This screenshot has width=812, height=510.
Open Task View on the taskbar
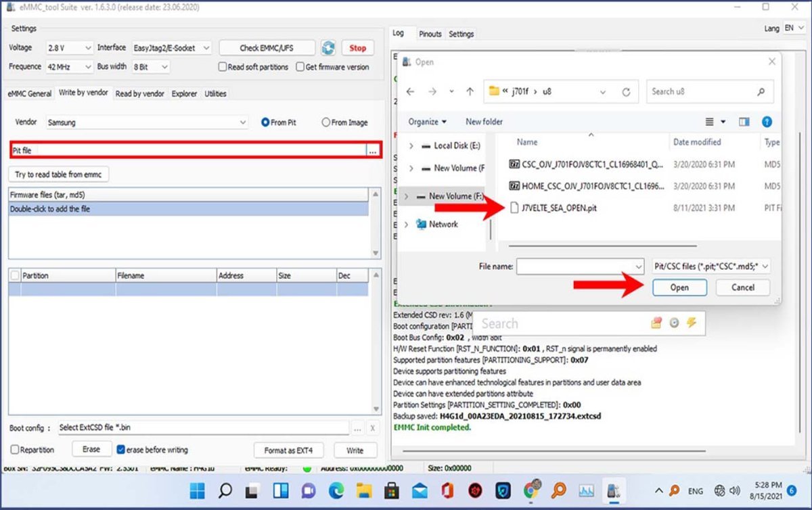(253, 490)
